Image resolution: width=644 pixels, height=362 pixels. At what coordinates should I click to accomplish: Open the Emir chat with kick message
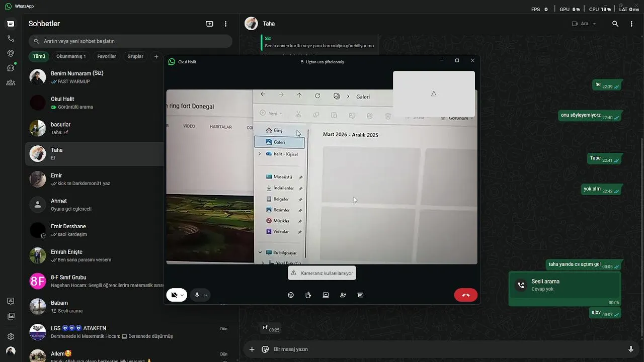tap(95, 179)
